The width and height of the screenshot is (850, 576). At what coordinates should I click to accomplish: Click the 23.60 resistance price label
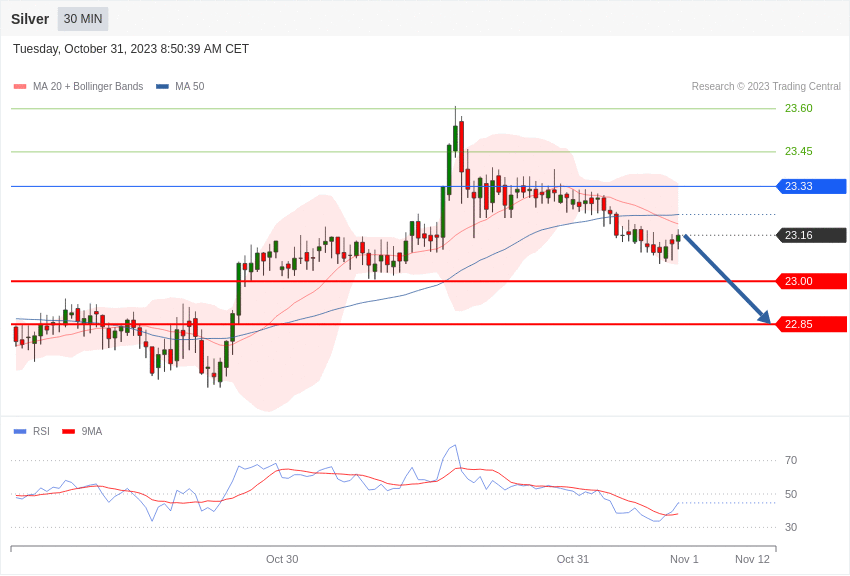(799, 108)
